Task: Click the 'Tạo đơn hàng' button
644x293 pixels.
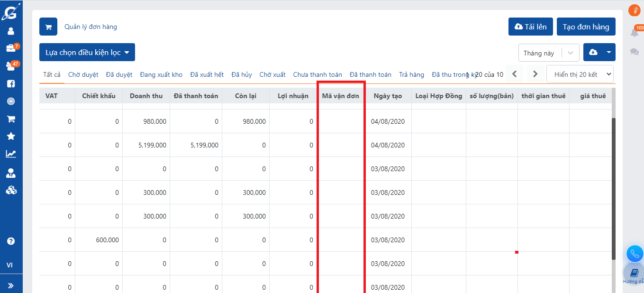Action: coord(586,27)
